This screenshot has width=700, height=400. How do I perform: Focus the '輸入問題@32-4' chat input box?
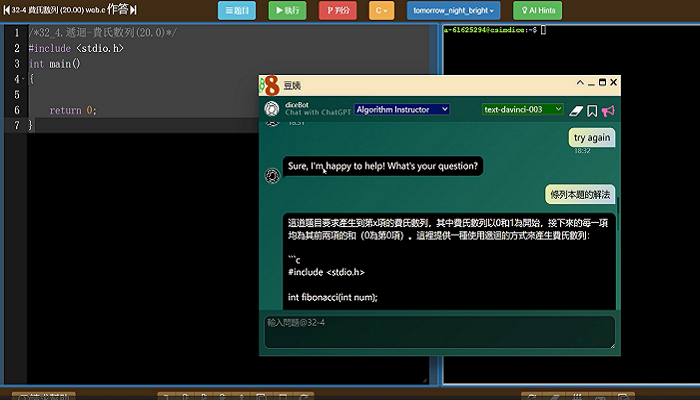[x=440, y=332]
